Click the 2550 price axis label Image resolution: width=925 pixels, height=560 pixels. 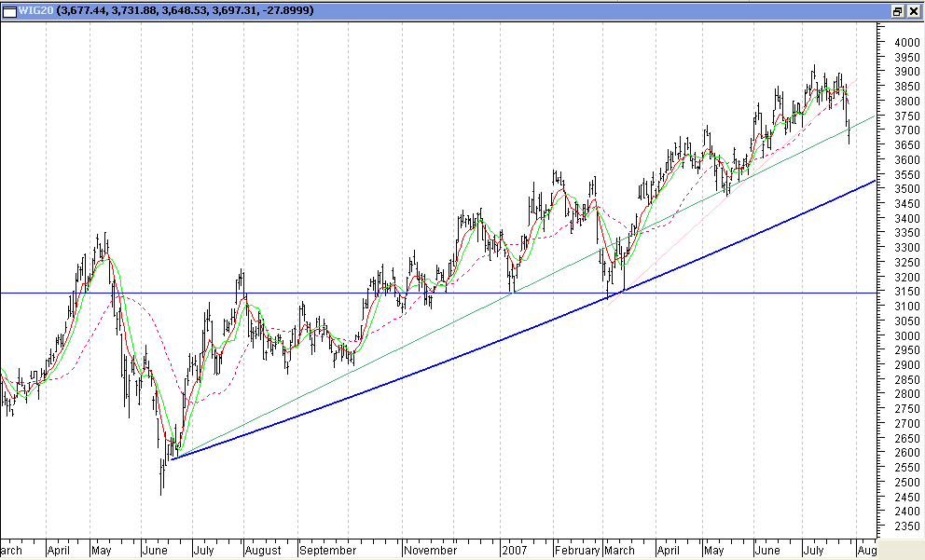tap(906, 468)
